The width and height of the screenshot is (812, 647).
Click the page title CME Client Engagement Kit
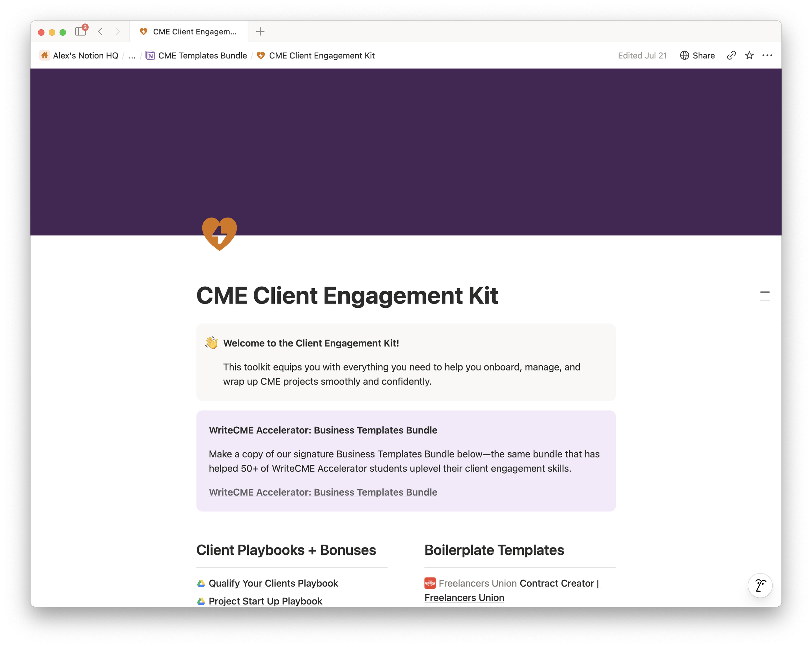347,295
